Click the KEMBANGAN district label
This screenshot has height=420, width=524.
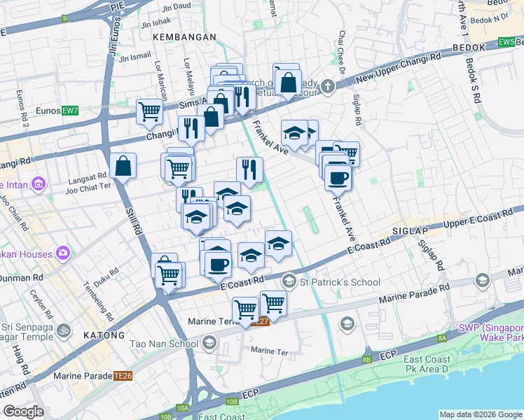[x=184, y=37]
